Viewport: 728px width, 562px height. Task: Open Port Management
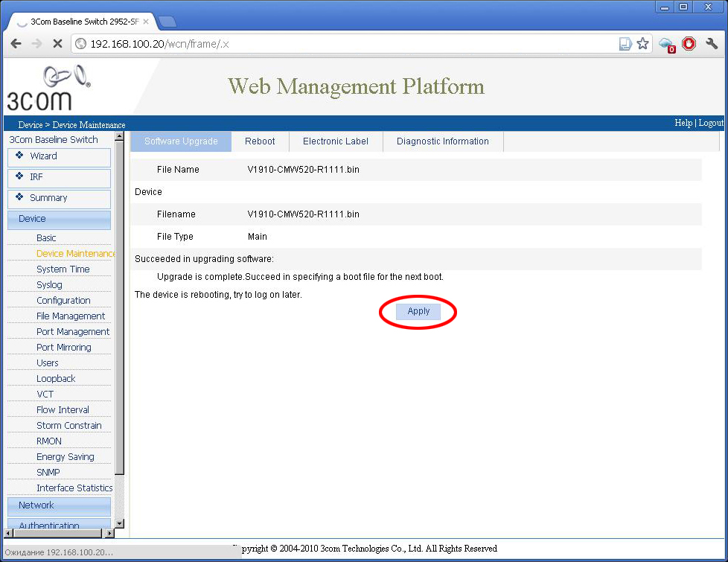pos(73,332)
